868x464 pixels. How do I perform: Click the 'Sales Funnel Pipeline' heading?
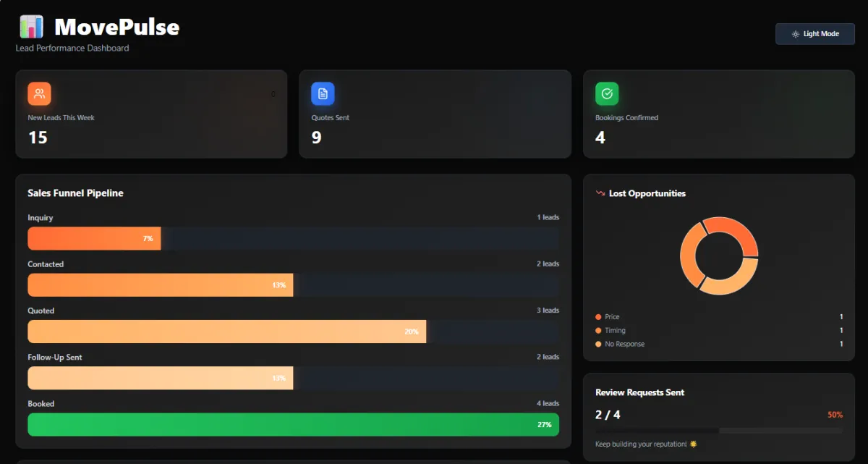(75, 193)
